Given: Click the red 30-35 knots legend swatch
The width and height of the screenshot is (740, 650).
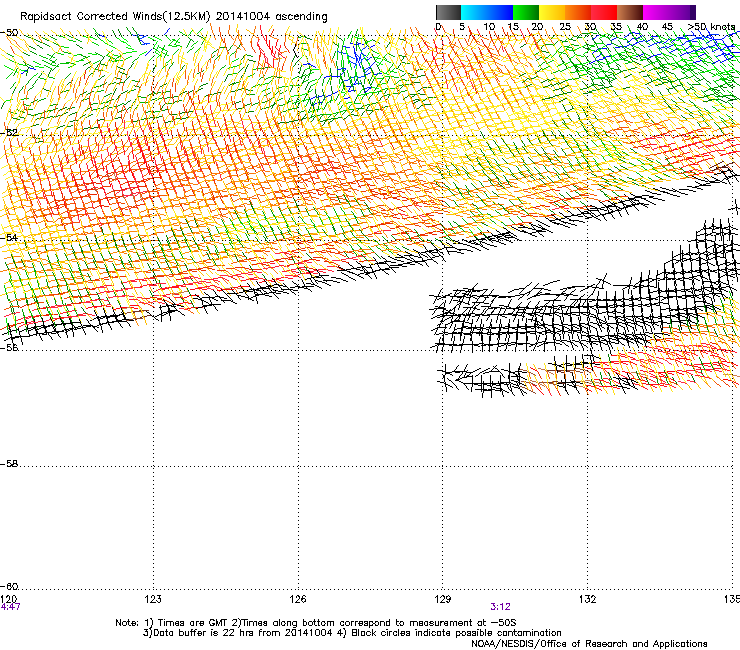Looking at the screenshot, I should 604,12.
